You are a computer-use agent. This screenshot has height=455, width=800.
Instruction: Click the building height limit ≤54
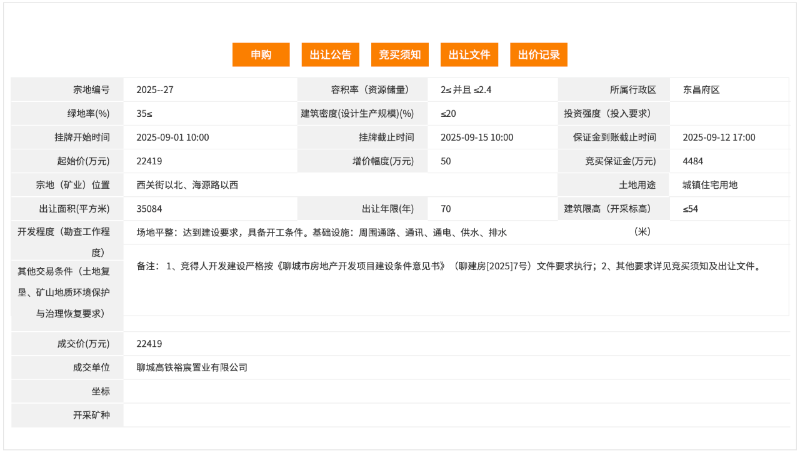(690, 209)
